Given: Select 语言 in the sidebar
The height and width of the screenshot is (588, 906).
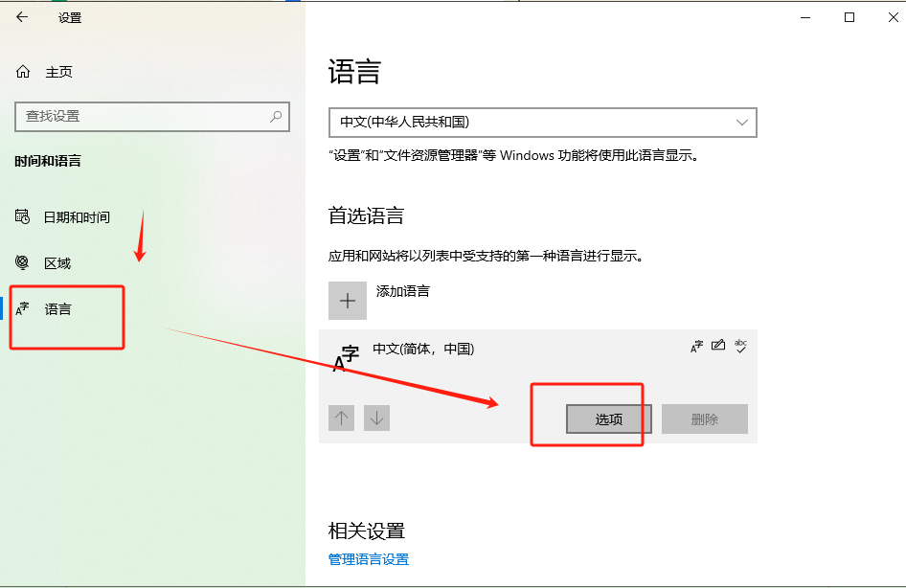Looking at the screenshot, I should click(x=57, y=309).
